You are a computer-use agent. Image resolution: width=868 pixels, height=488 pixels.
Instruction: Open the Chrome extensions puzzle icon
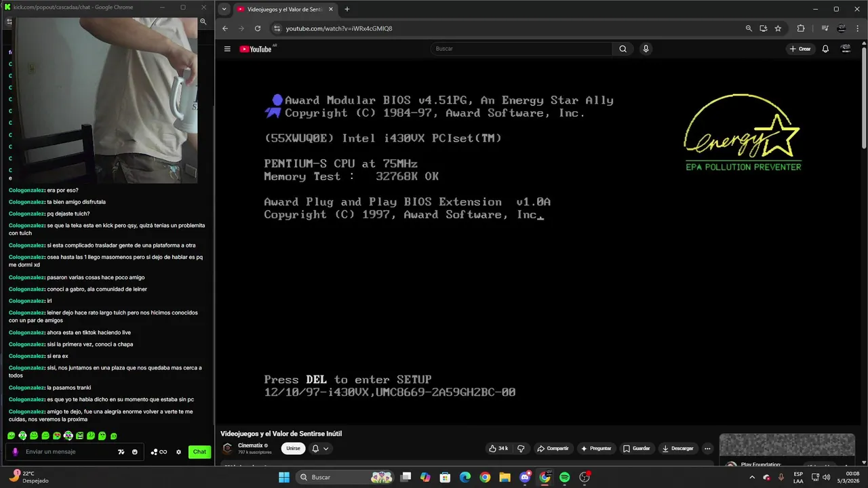801,28
